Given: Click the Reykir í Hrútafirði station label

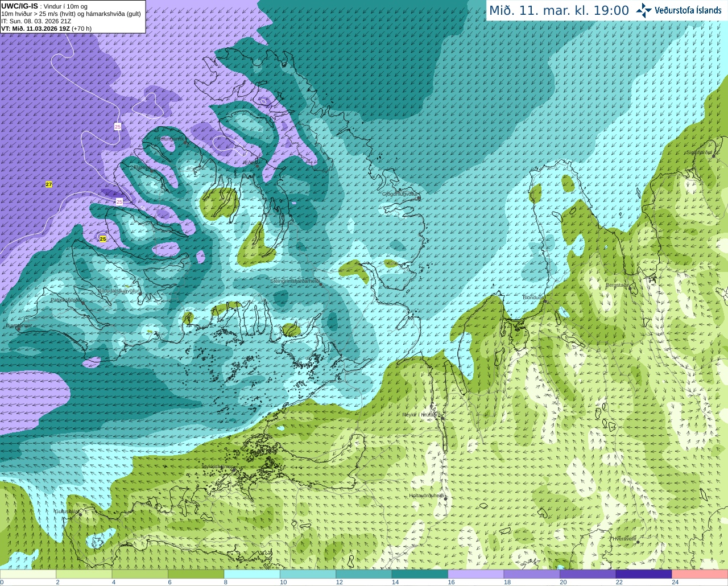Looking at the screenshot, I should tap(421, 415).
